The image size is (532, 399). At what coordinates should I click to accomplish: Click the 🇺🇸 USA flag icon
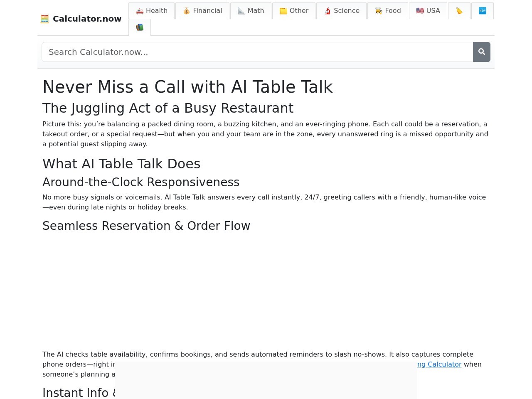pos(420,11)
